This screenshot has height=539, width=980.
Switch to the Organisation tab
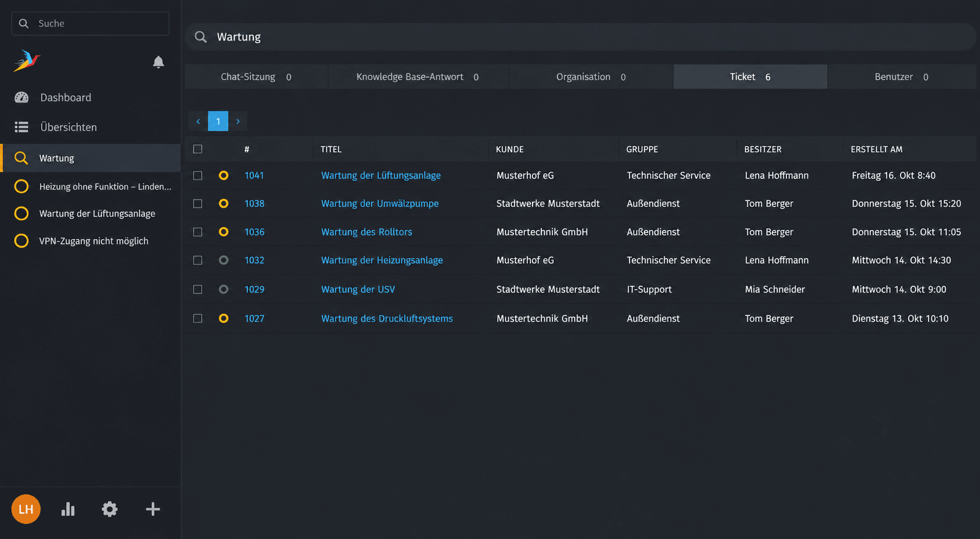tap(591, 77)
